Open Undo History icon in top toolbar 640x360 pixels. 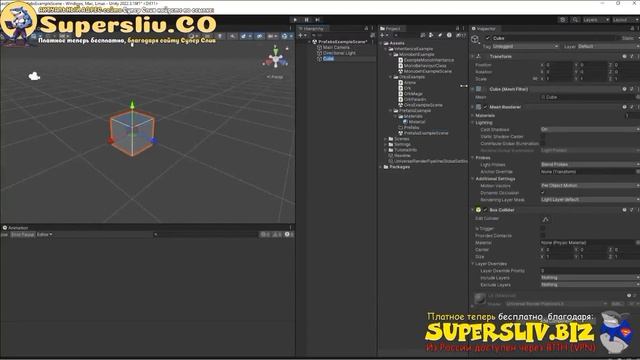(x=562, y=20)
